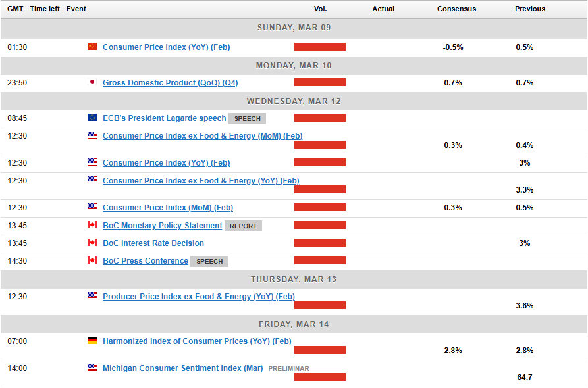Click the European Union flag icon

[x=92, y=118]
